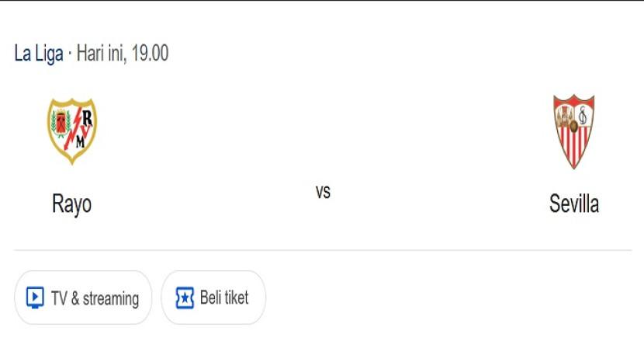
Task: Click the divider line below the teams
Action: [323, 250]
